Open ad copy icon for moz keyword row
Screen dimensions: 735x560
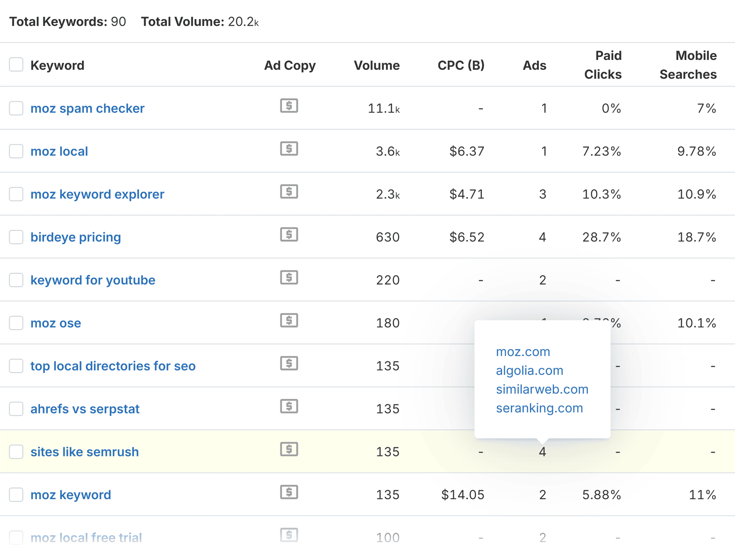(x=289, y=492)
